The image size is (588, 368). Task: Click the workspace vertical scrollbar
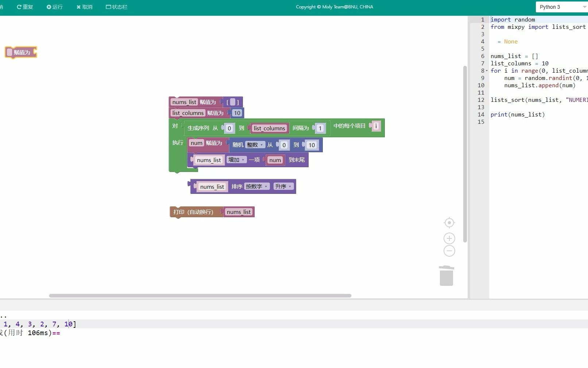point(465,154)
